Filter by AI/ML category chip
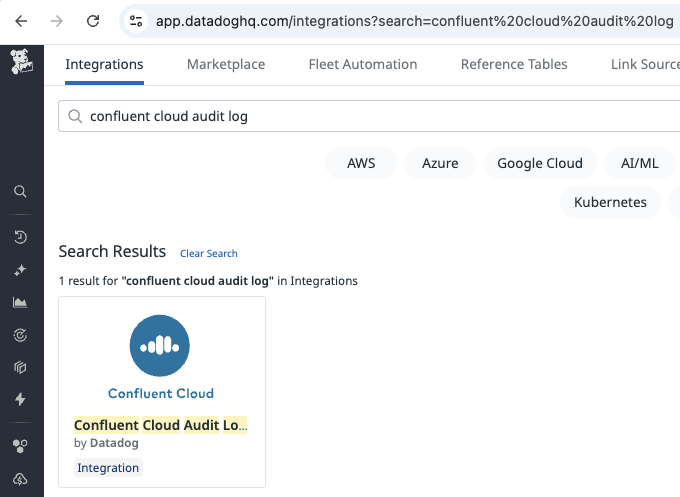This screenshot has height=497, width=680. click(x=640, y=163)
